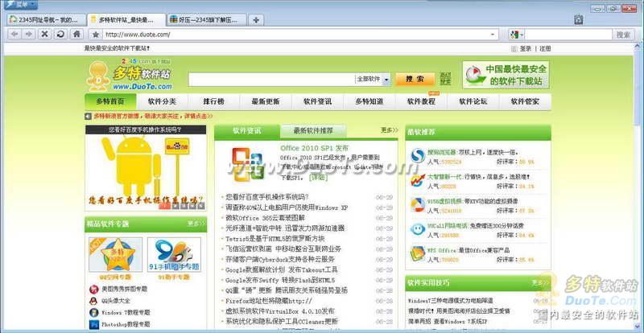Click the 登录 login link
Screen dimensions: 644x333
[525, 48]
